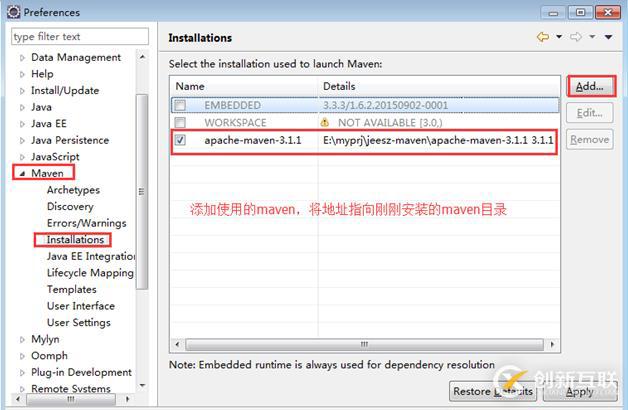The height and width of the screenshot is (410, 628).
Task: Click the installations table horizontal scrollbar thumb
Action: [x=364, y=344]
